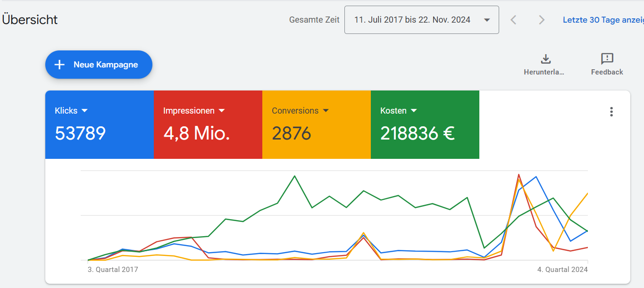Expand the Conversions metric dropdown arrow
Image resolution: width=644 pixels, height=288 pixels.
click(326, 111)
